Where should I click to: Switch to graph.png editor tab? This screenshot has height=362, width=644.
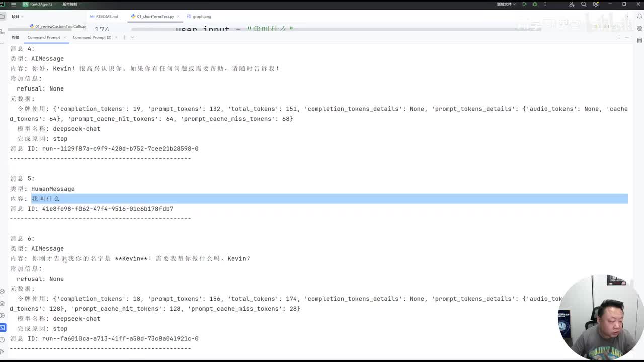[x=199, y=16]
